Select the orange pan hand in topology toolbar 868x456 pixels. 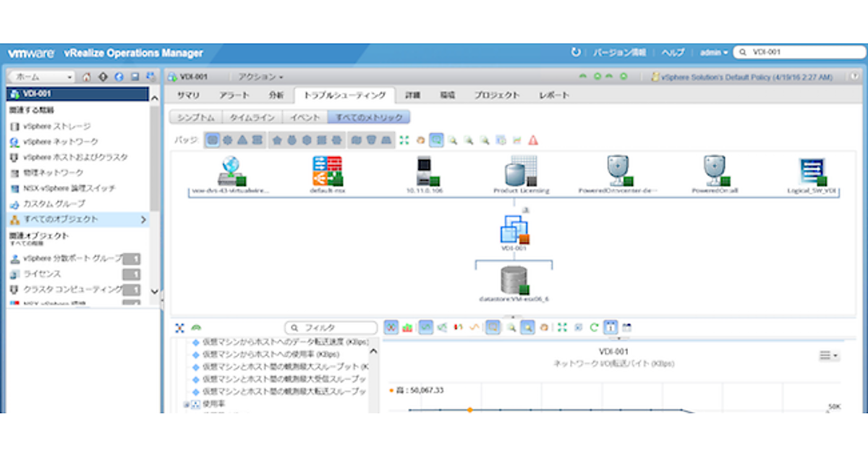click(x=420, y=140)
